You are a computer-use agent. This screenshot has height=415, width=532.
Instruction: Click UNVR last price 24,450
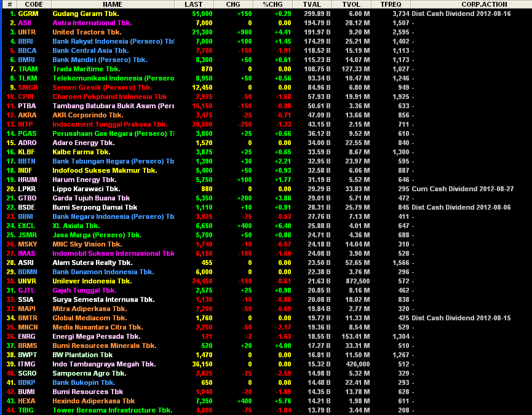[x=202, y=281]
